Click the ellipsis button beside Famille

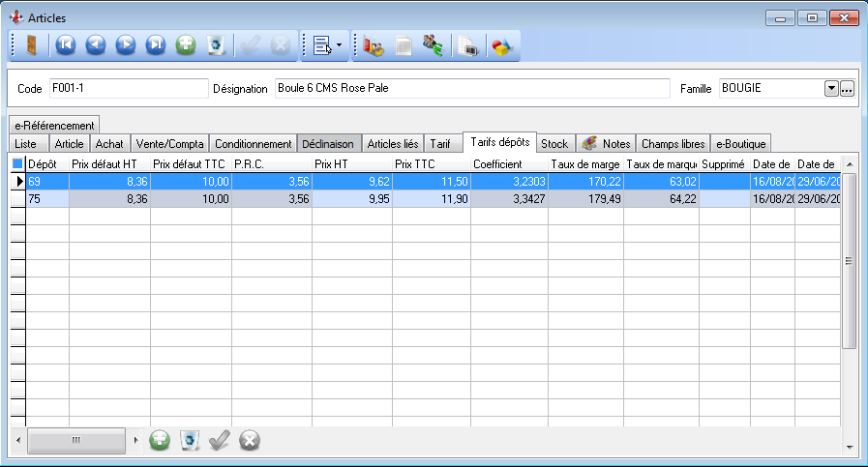847,89
